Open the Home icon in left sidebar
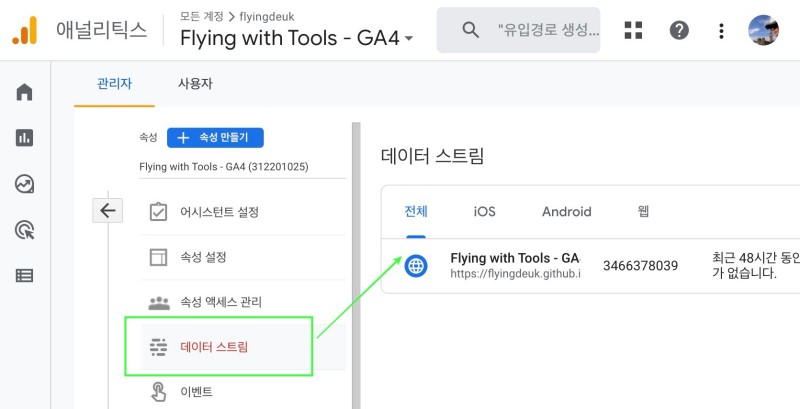The width and height of the screenshot is (800, 409). (25, 92)
